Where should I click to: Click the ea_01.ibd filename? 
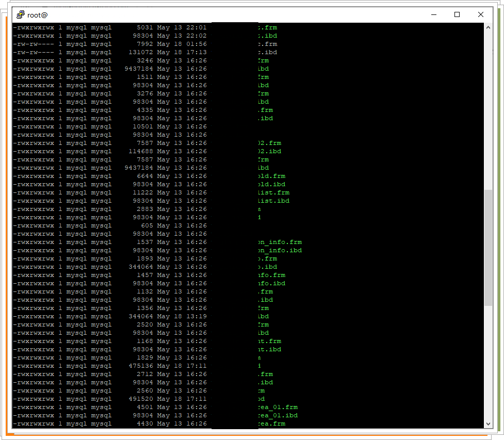278,415
